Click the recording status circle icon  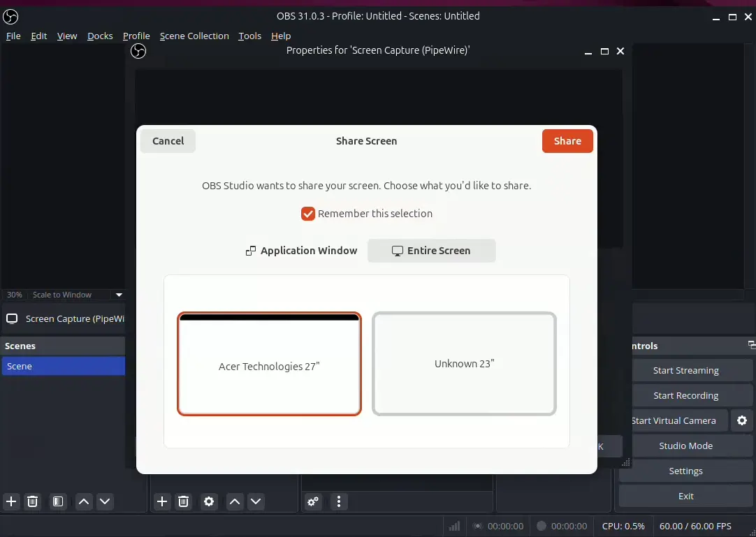click(x=541, y=526)
